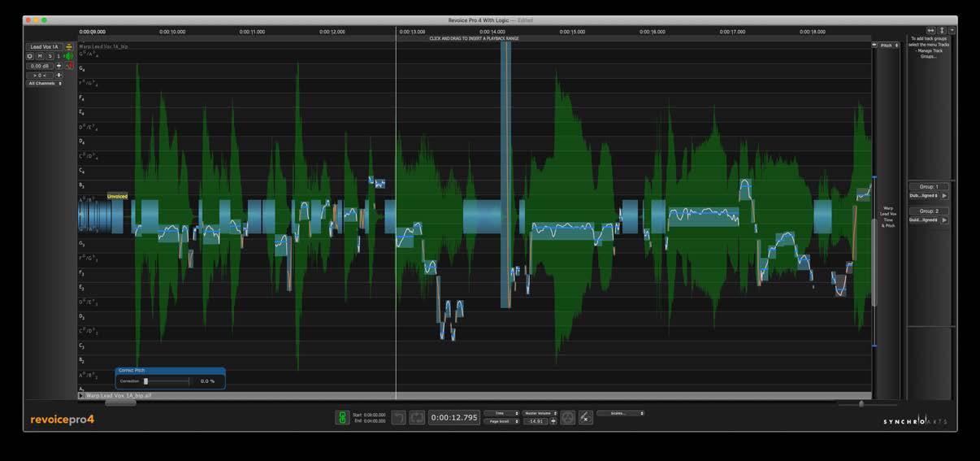980x461 pixels.
Task: Click the End 0:04:00.000 time field
Action: tap(369, 420)
